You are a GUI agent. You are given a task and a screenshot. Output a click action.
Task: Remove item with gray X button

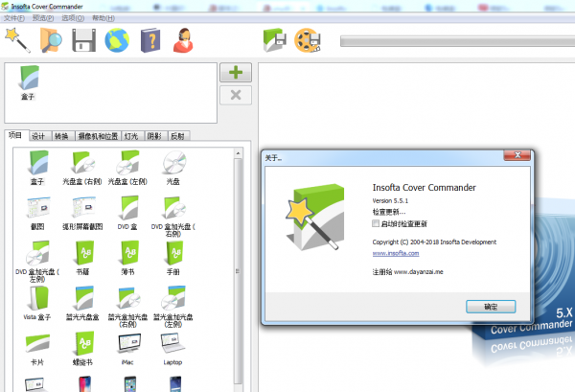236,95
